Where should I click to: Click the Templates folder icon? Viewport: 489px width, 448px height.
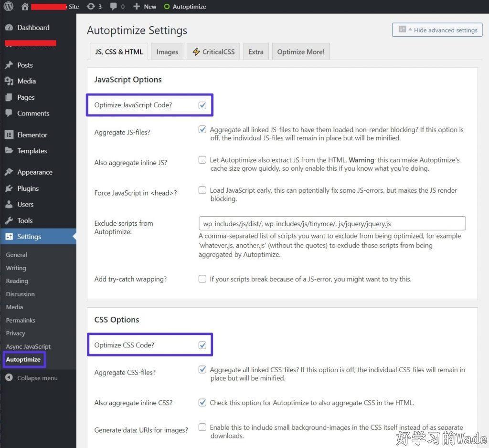point(9,150)
